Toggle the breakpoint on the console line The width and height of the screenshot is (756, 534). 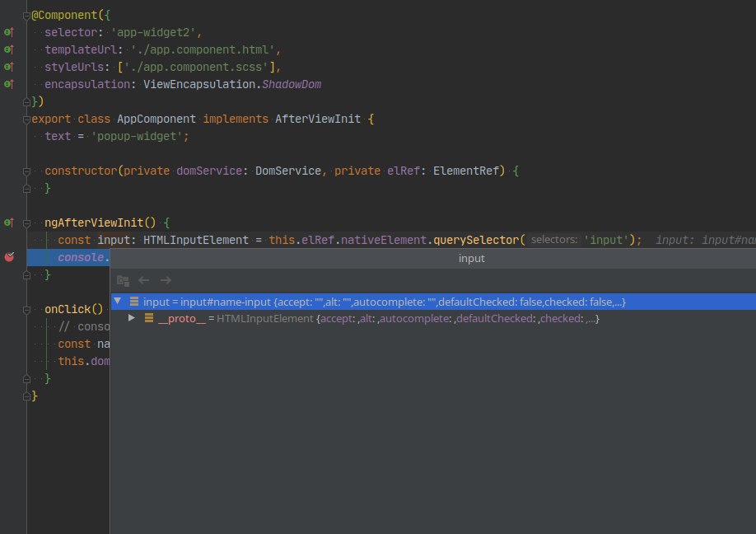tap(9, 257)
